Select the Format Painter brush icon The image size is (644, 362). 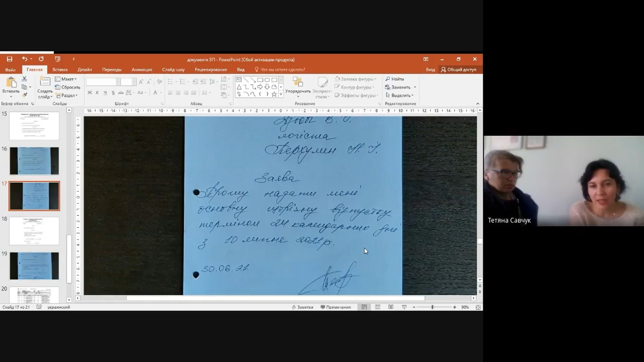pos(25,95)
